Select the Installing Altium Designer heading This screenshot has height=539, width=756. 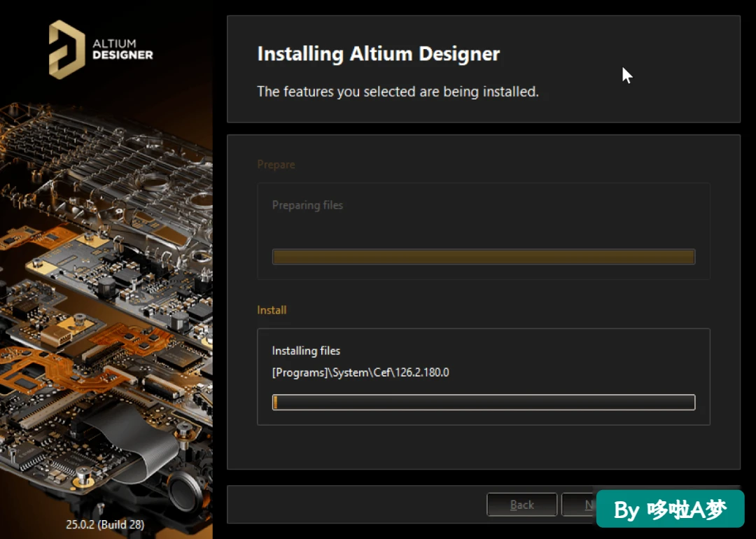[x=379, y=53]
